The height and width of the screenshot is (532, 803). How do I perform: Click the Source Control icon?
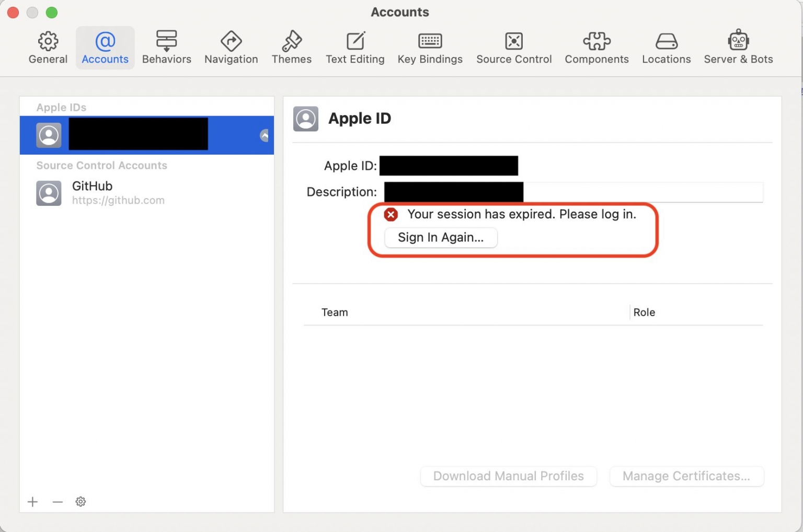click(513, 47)
